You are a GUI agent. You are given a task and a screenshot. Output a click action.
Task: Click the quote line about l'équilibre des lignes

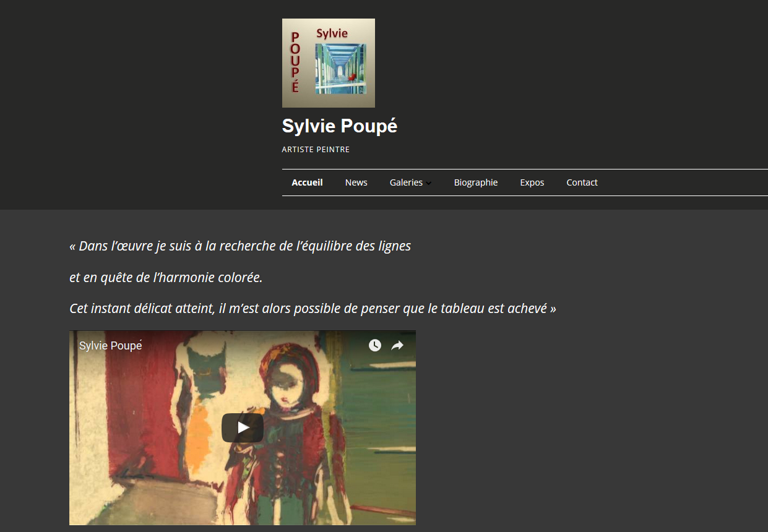pos(240,246)
